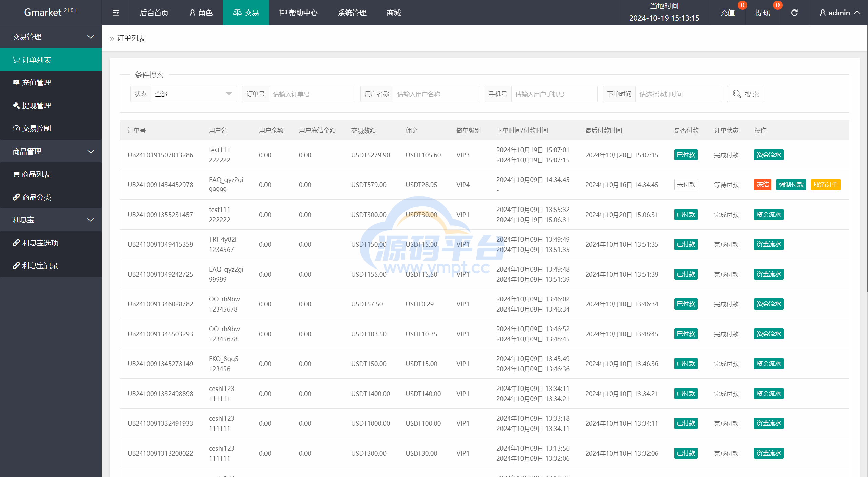The height and width of the screenshot is (477, 868).
Task: Click the 充值管理 sidebar icon
Action: pos(16,82)
